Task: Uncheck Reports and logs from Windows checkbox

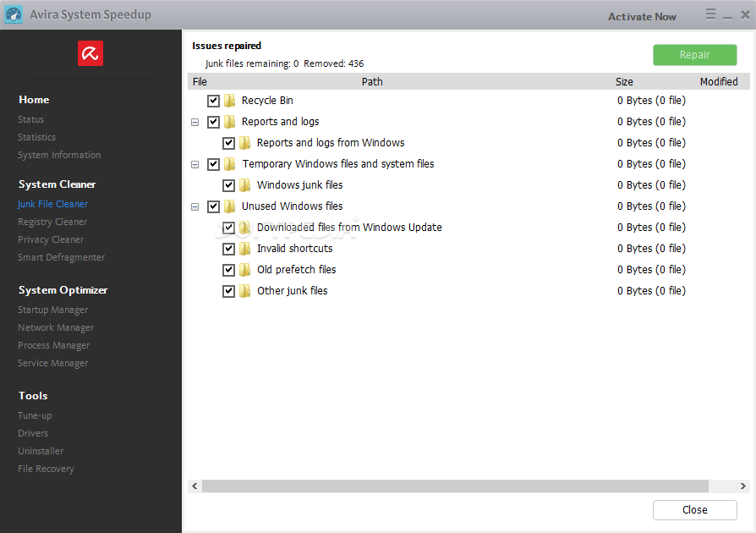Action: click(228, 143)
